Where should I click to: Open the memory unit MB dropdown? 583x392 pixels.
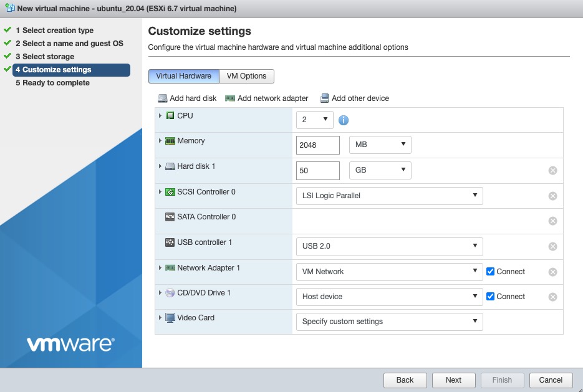point(380,145)
